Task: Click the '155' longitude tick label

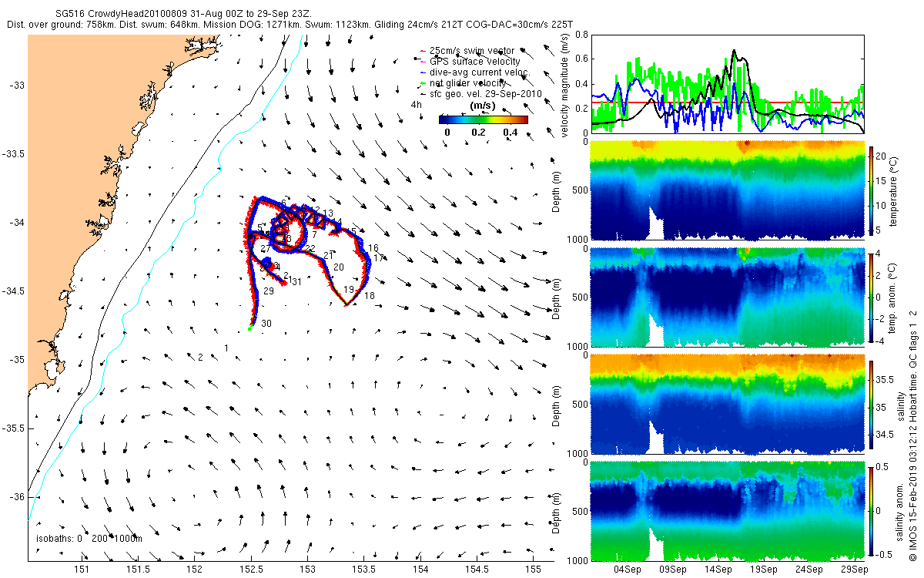Action: pos(532,569)
